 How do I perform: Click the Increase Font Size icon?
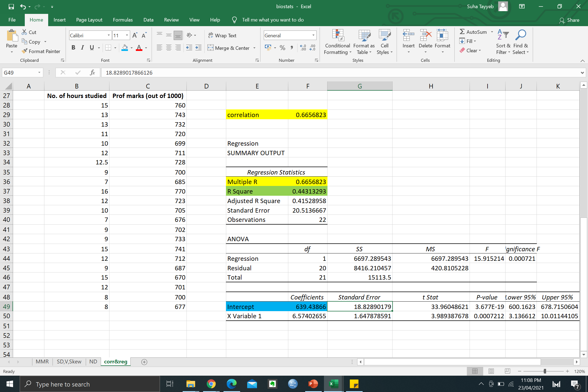(x=134, y=35)
